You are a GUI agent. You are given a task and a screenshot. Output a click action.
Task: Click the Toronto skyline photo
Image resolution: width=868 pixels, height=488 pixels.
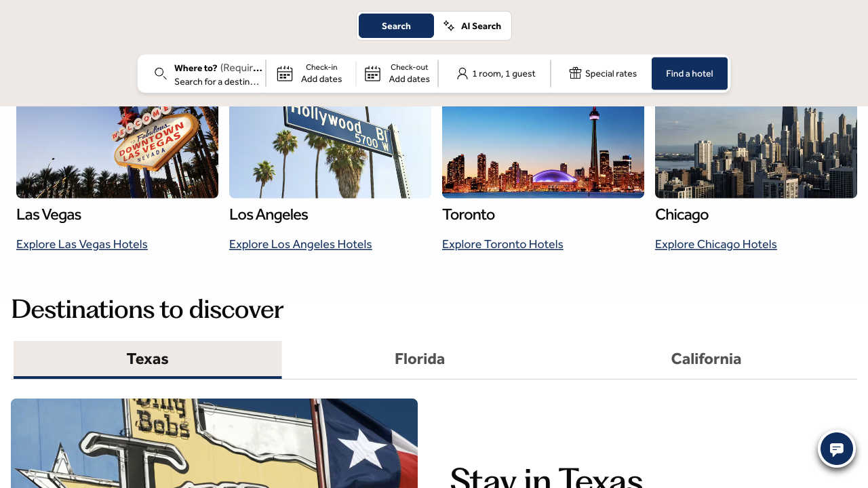[543, 152]
